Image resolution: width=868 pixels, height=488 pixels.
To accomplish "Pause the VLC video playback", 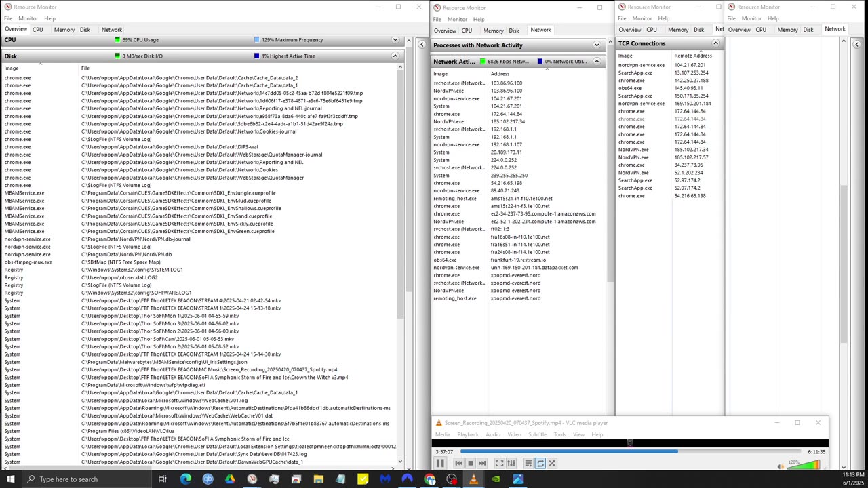I will pyautogui.click(x=440, y=464).
